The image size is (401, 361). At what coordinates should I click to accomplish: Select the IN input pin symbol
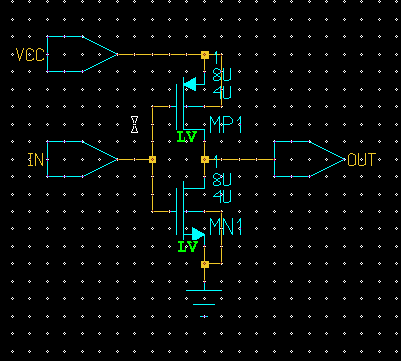click(x=82, y=159)
